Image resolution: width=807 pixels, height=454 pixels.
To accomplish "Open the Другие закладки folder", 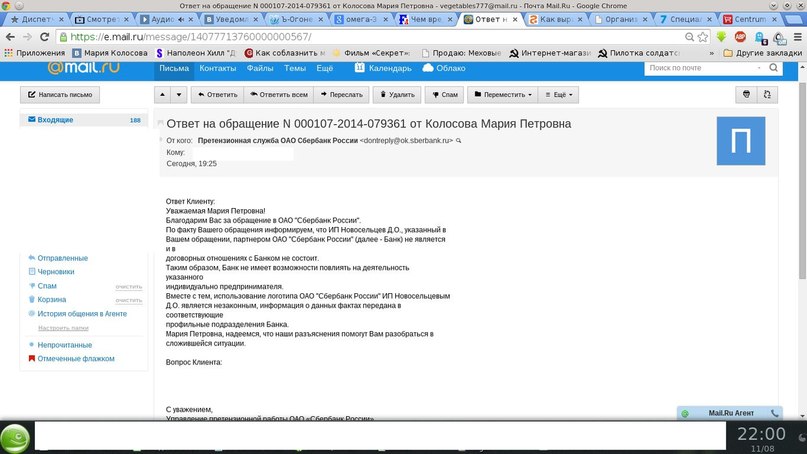I will coord(763,53).
